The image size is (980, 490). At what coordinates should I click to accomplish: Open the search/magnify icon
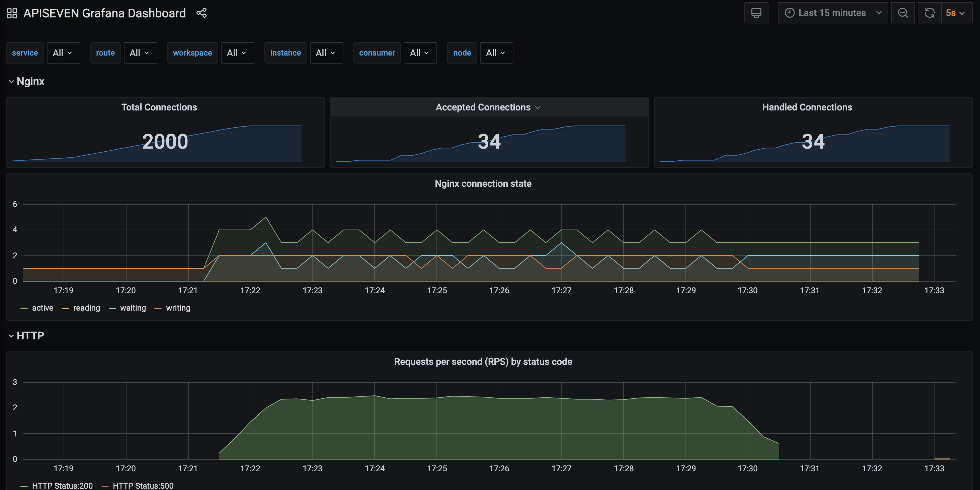point(903,12)
